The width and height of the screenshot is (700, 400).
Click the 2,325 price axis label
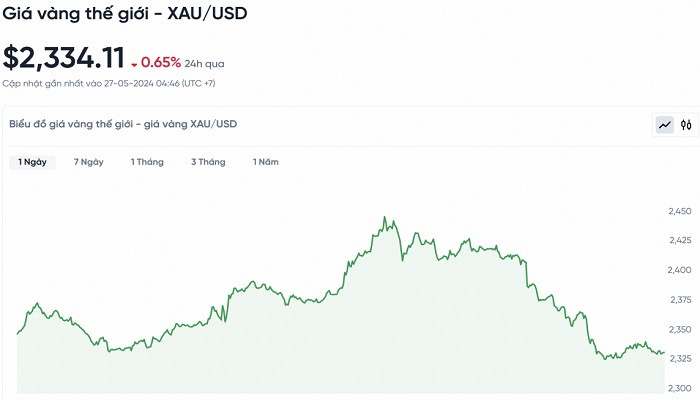coord(680,358)
